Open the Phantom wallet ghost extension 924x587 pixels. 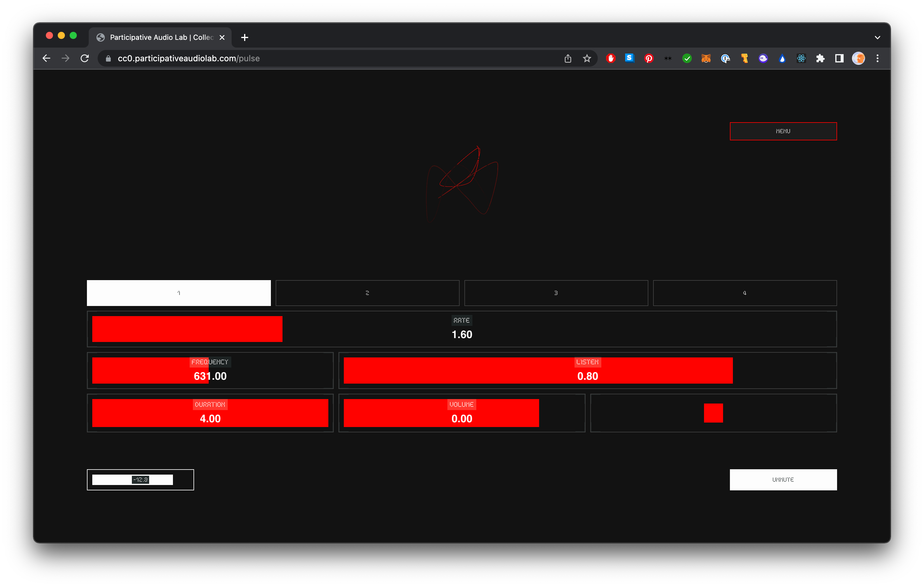point(763,58)
